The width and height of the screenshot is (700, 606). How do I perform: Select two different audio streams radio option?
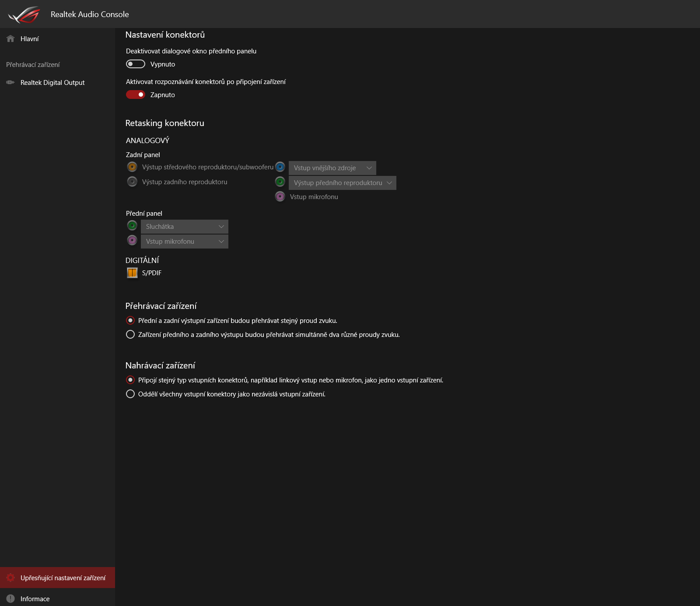pyautogui.click(x=130, y=334)
